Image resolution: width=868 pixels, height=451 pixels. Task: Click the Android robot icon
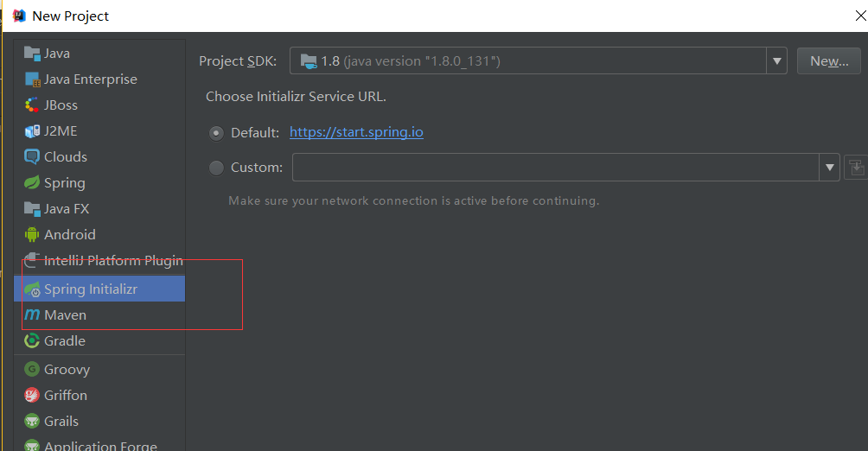pyautogui.click(x=32, y=235)
